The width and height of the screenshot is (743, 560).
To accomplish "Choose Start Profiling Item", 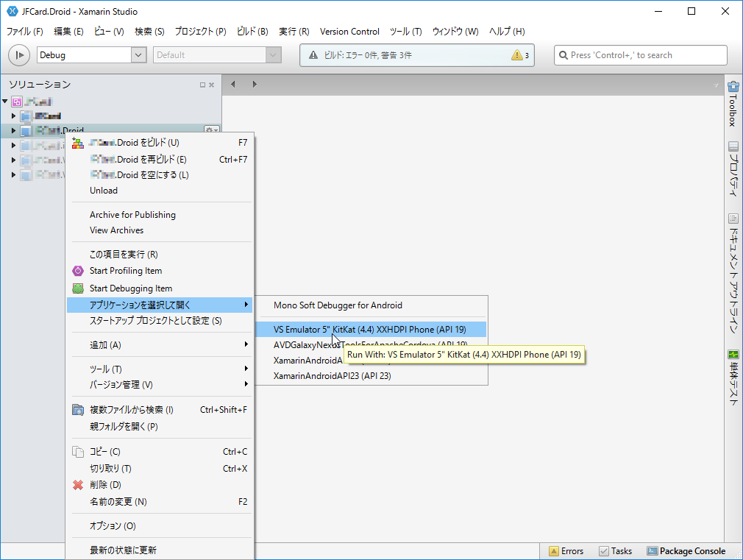I will click(x=160, y=271).
